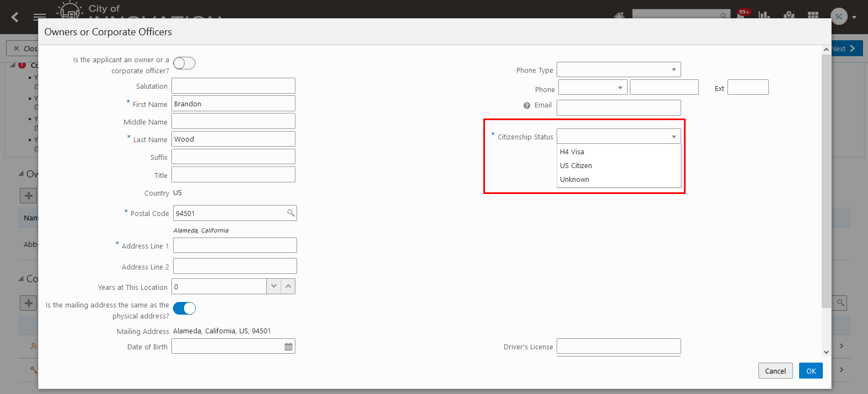Click the lower plus add icon in background page
The image size is (868, 394).
tap(29, 303)
